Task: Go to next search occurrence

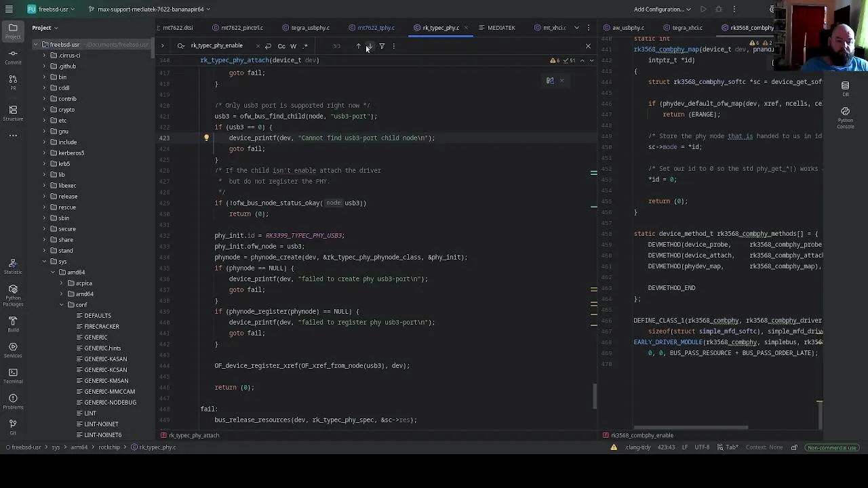Action: (370, 46)
